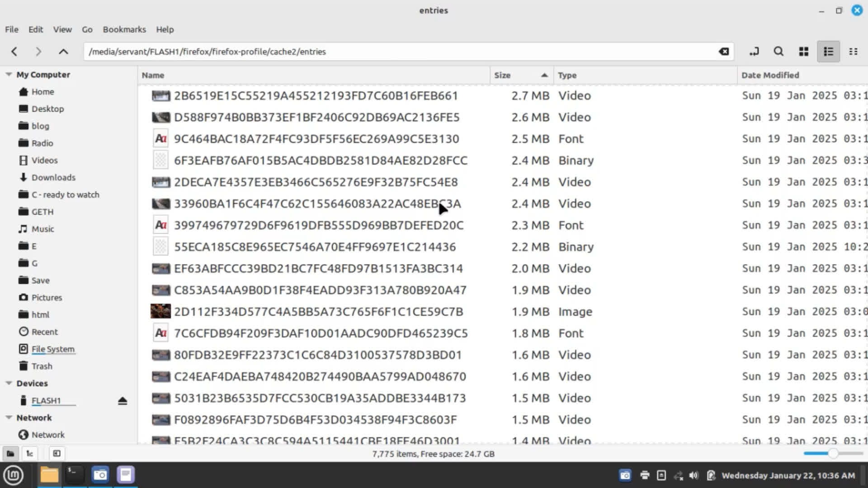Switch to list view
The image size is (868, 488).
[x=828, y=52]
